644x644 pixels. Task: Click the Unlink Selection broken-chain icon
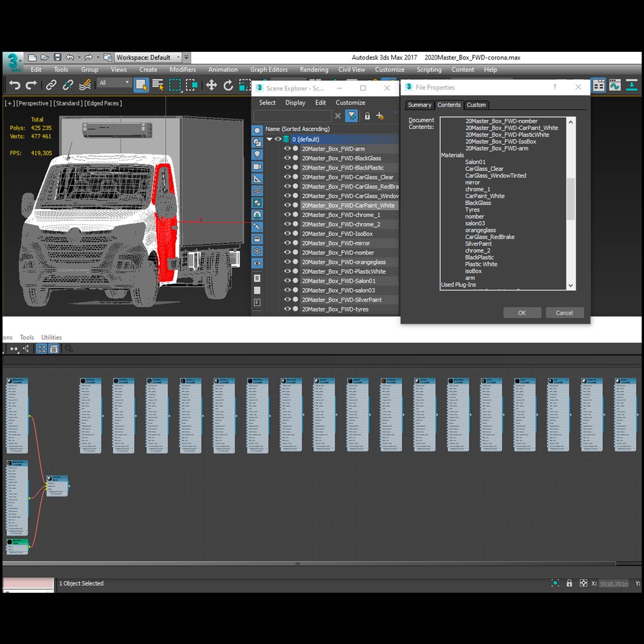click(x=68, y=85)
